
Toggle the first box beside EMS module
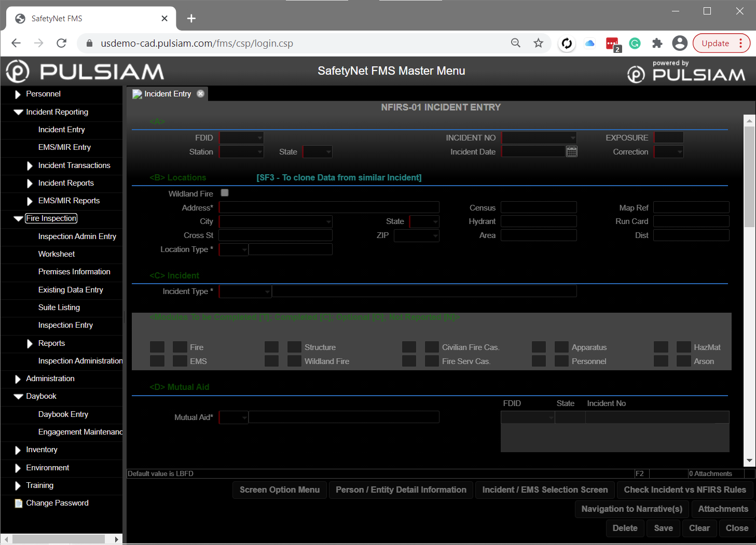(157, 361)
